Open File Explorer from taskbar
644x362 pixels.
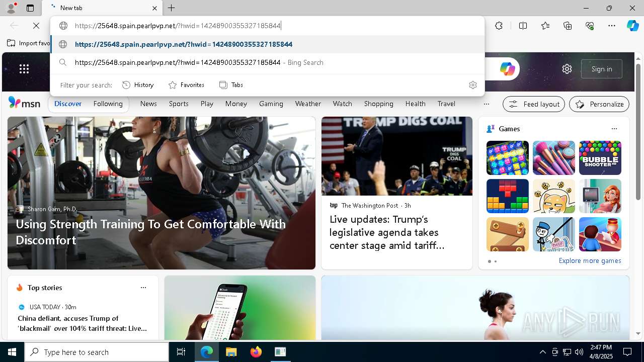pos(231,352)
